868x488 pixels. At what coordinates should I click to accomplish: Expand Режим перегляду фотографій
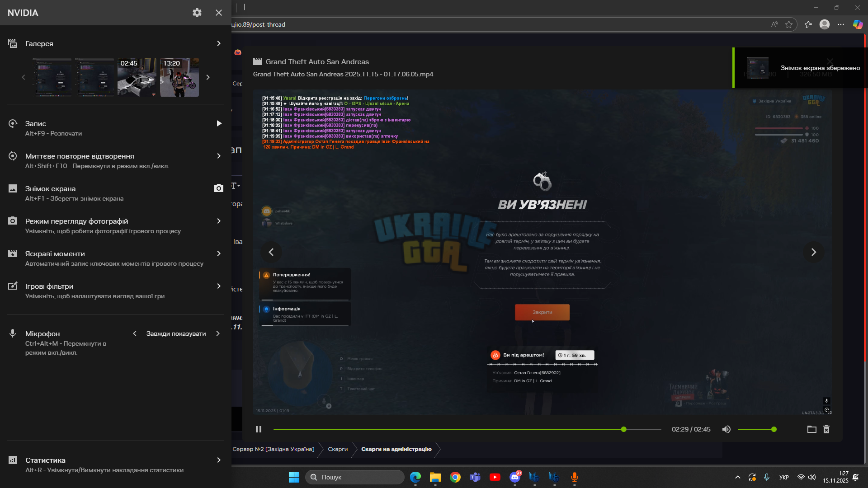[219, 221]
